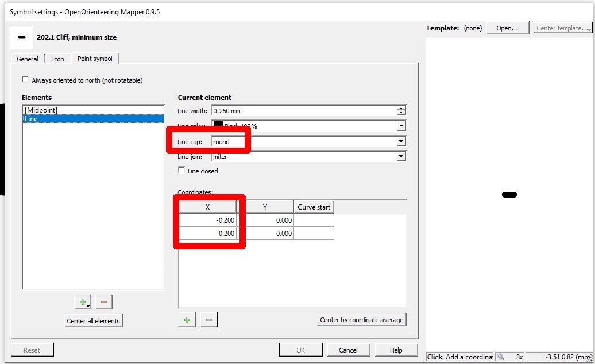The image size is (595, 364).
Task: Click into the Line width input field
Action: point(304,110)
